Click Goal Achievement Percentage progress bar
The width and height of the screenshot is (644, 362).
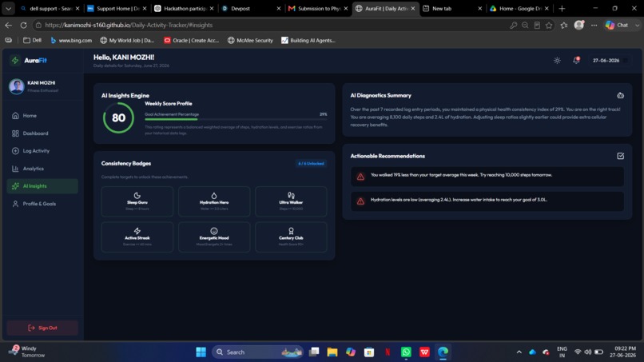tap(236, 119)
